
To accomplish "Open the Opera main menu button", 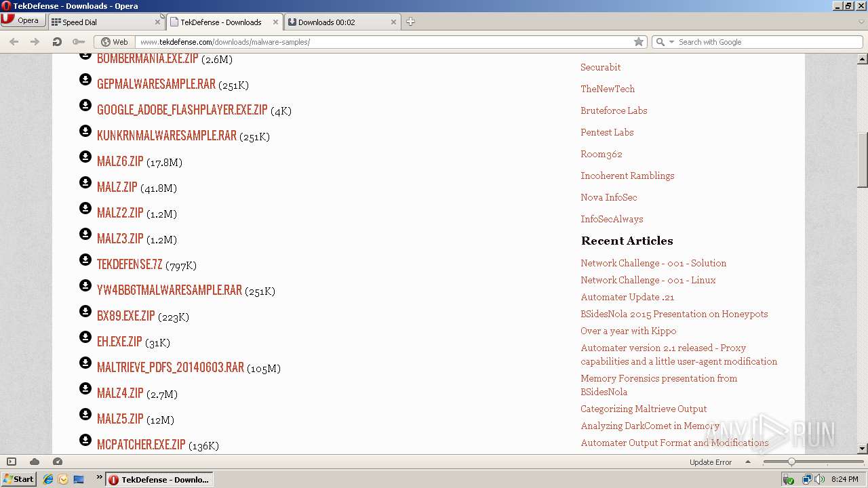I will point(22,20).
